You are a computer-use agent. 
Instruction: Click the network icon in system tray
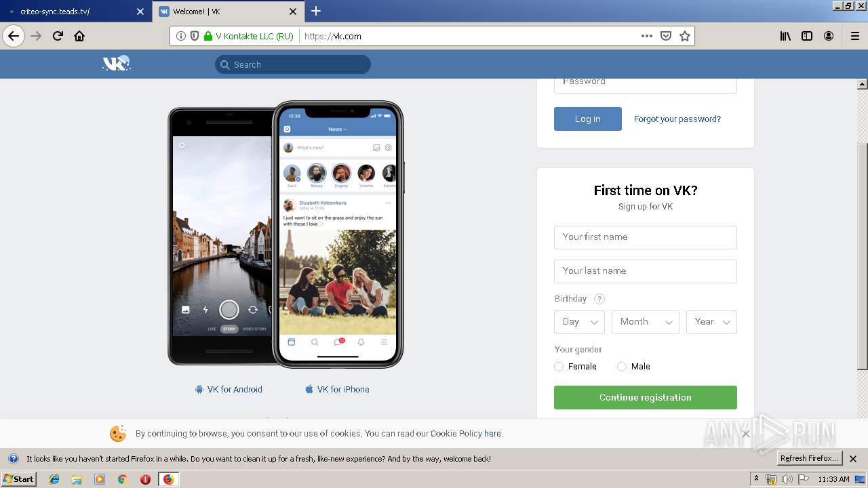click(x=772, y=479)
